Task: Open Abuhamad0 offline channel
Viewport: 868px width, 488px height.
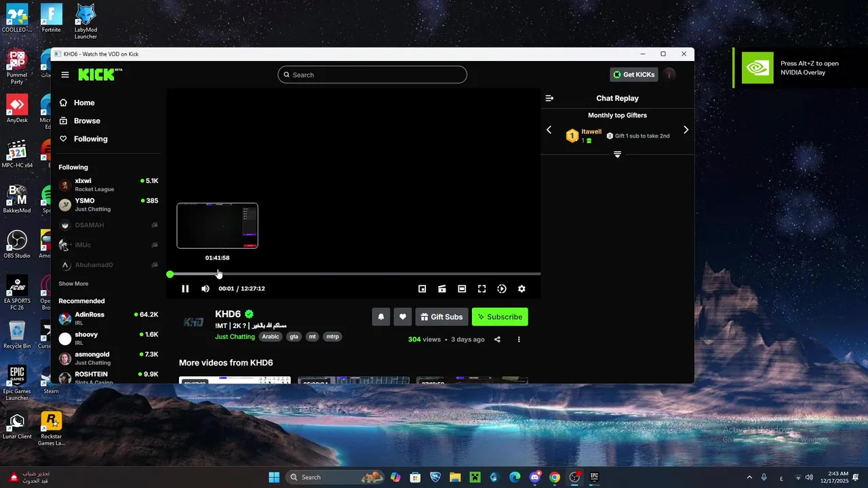Action: coord(108,265)
